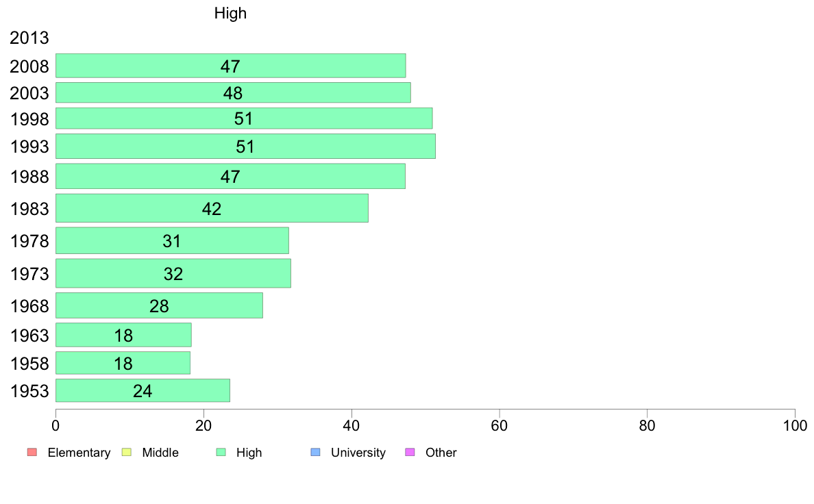Viewport: 814px width, 504px height.
Task: Click the High chart title
Action: point(230,13)
